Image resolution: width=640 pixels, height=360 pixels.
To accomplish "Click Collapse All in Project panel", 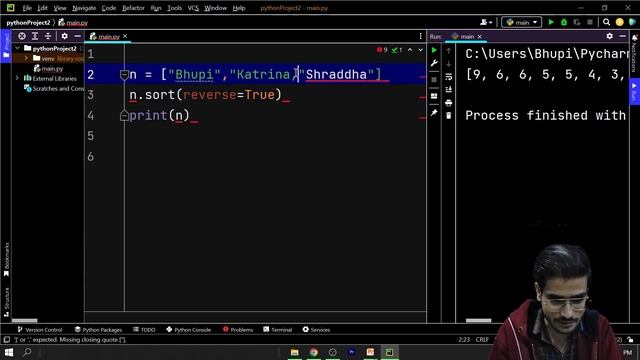I will point(48,36).
